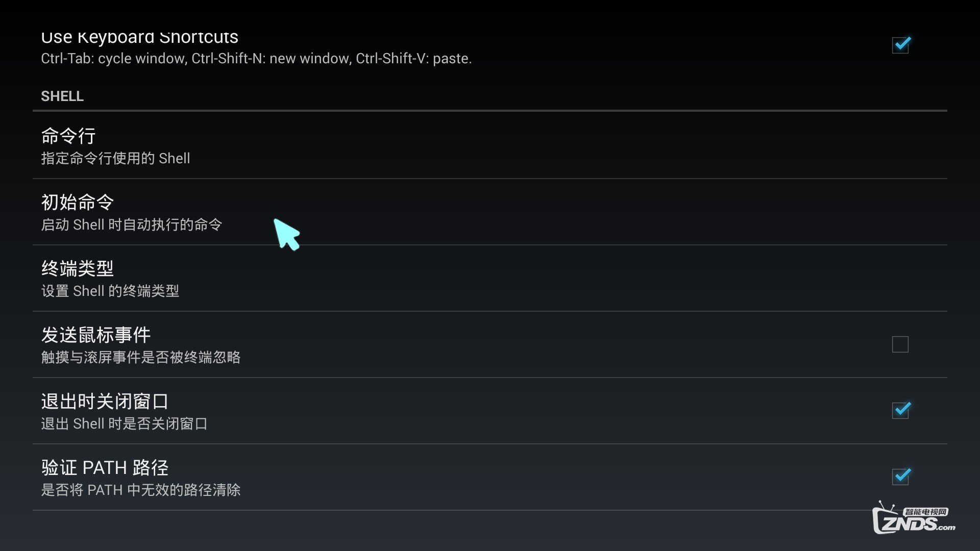
Task: Disable the 验证 PATH 路径 checkbox
Action: [x=900, y=477]
